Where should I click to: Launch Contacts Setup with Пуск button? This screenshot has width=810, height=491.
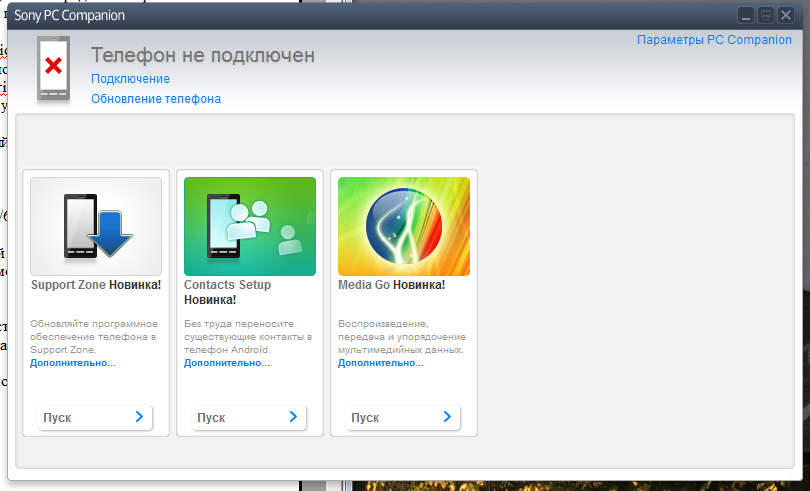point(249,417)
